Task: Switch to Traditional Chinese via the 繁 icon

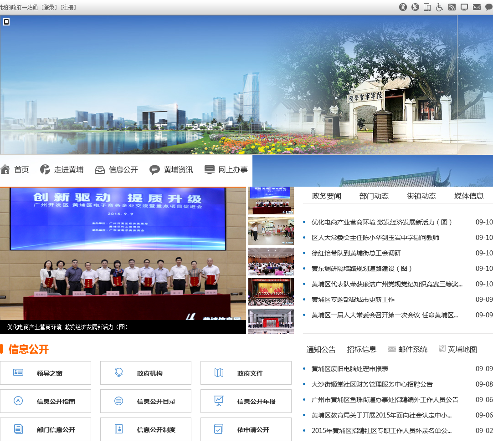Action: tap(415, 7)
